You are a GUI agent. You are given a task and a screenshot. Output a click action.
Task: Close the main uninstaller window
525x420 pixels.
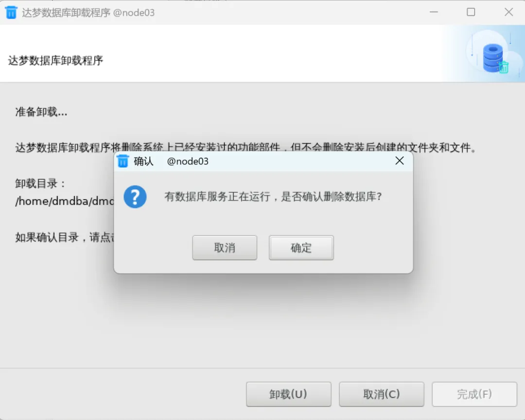click(x=508, y=12)
